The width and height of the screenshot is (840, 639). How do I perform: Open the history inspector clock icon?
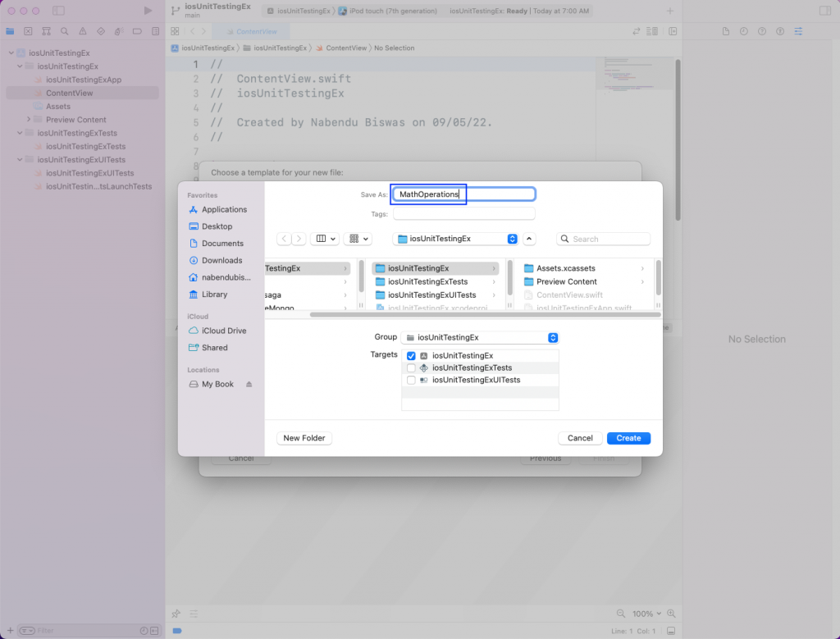[x=743, y=31]
